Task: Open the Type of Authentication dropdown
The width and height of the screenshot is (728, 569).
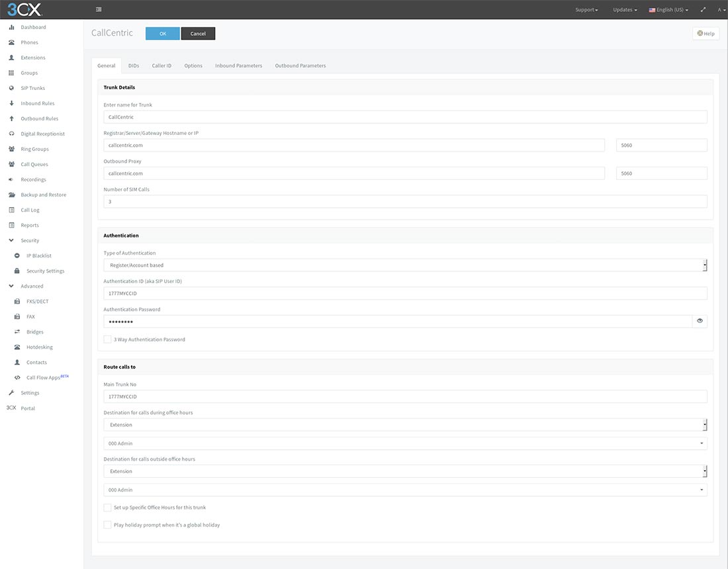Action: point(704,263)
